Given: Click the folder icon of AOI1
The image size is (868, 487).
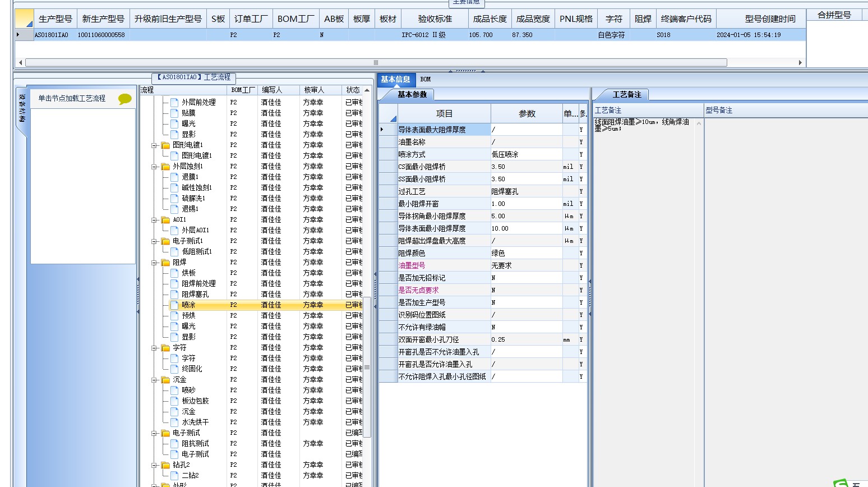Looking at the screenshot, I should tap(165, 219).
